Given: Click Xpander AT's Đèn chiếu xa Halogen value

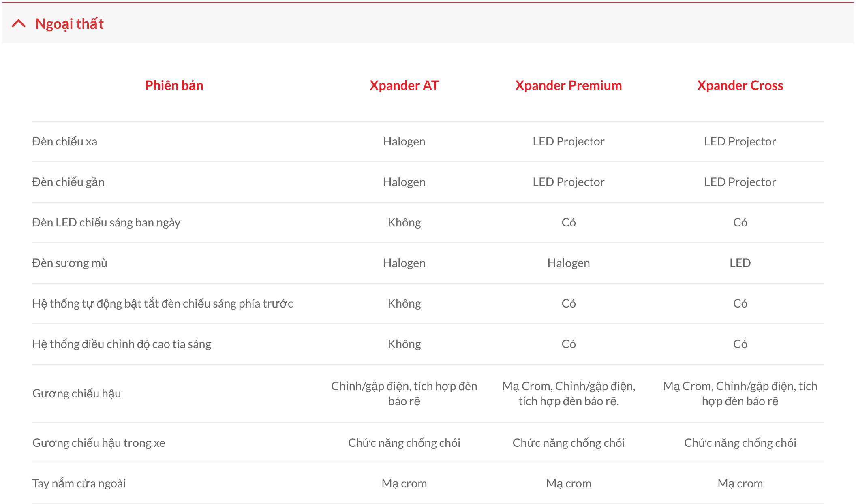Looking at the screenshot, I should [404, 141].
